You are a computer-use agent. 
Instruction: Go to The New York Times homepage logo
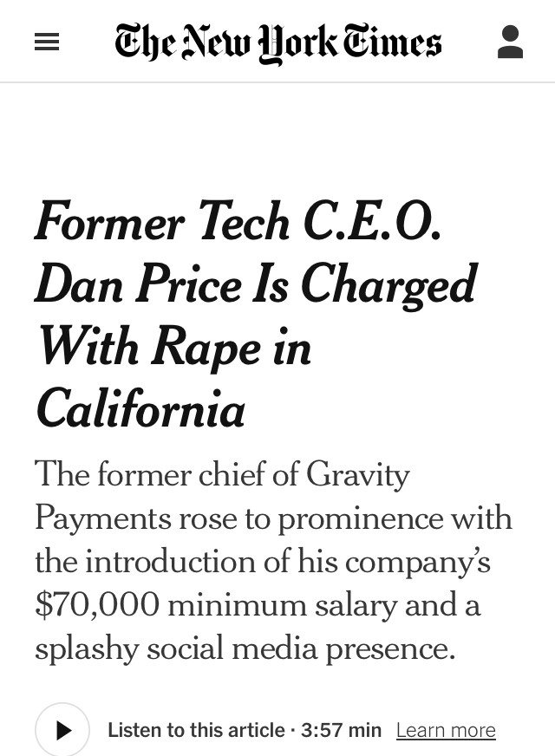pos(277,42)
